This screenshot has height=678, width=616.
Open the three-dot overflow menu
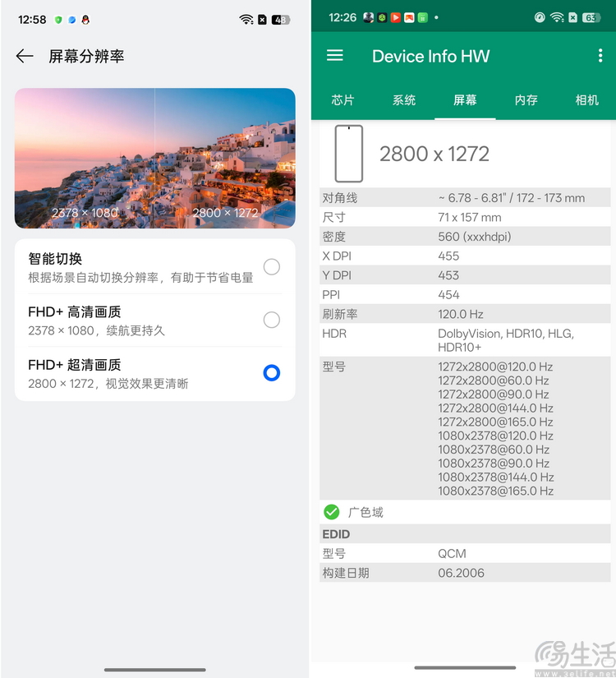tap(600, 56)
